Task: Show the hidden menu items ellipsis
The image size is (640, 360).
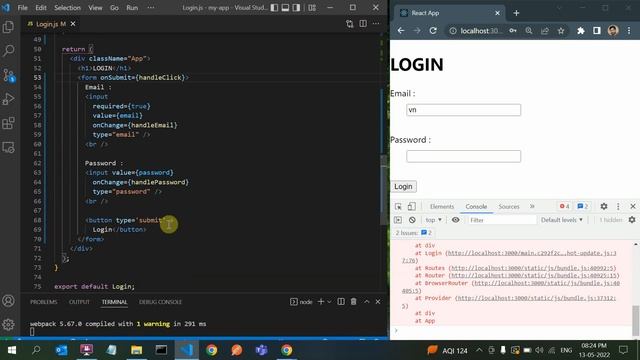Action: point(151,8)
